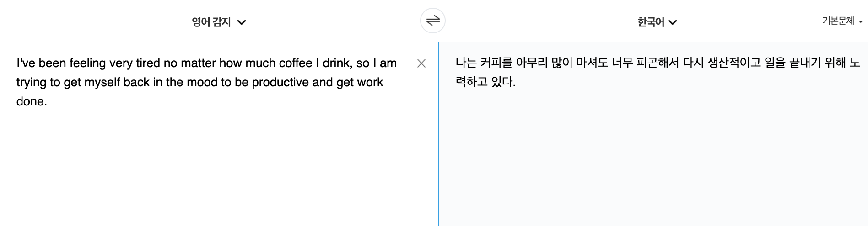Click inside the English source text box
The image size is (868, 226).
[x=219, y=134]
